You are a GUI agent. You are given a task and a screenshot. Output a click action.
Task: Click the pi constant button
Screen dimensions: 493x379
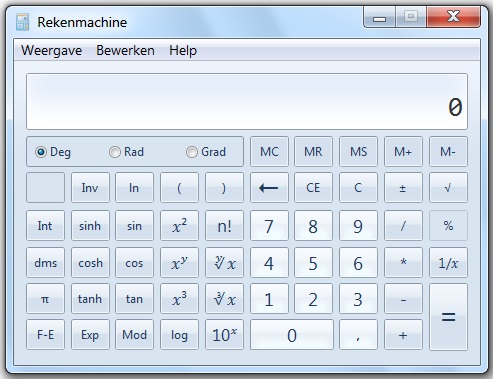click(x=45, y=299)
